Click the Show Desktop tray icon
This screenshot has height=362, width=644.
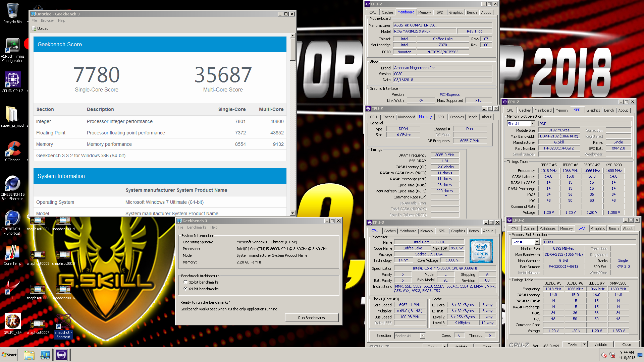[640, 355]
